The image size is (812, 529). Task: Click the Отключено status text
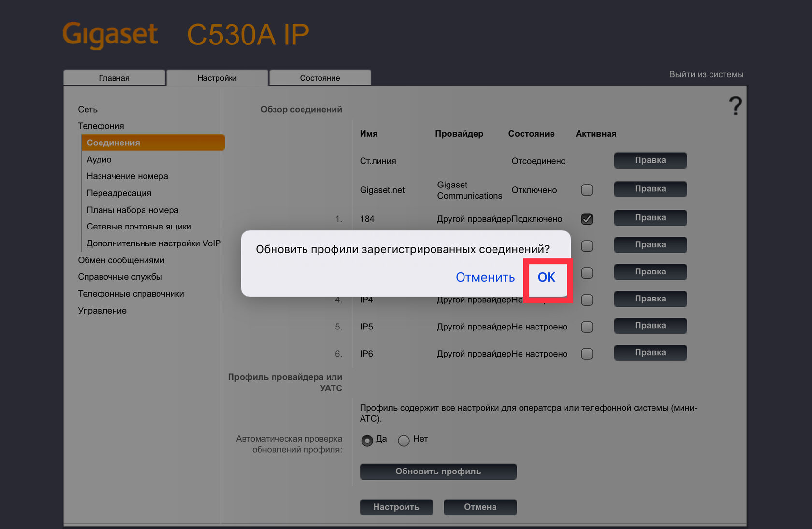tap(534, 190)
